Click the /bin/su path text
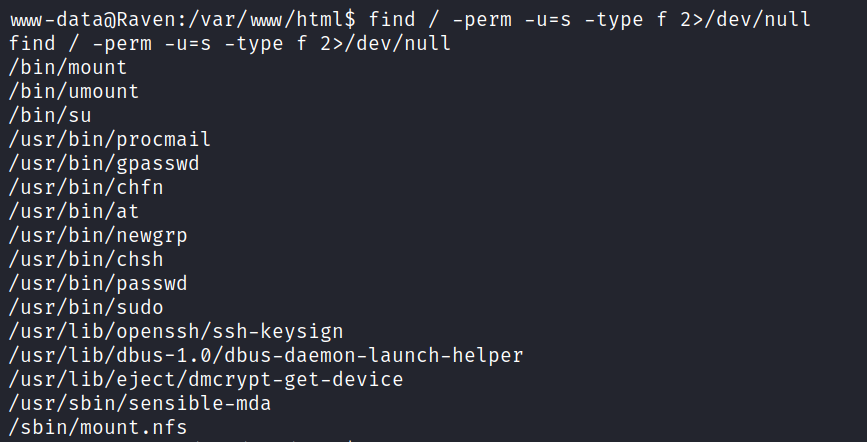The width and height of the screenshot is (867, 442). point(50,115)
